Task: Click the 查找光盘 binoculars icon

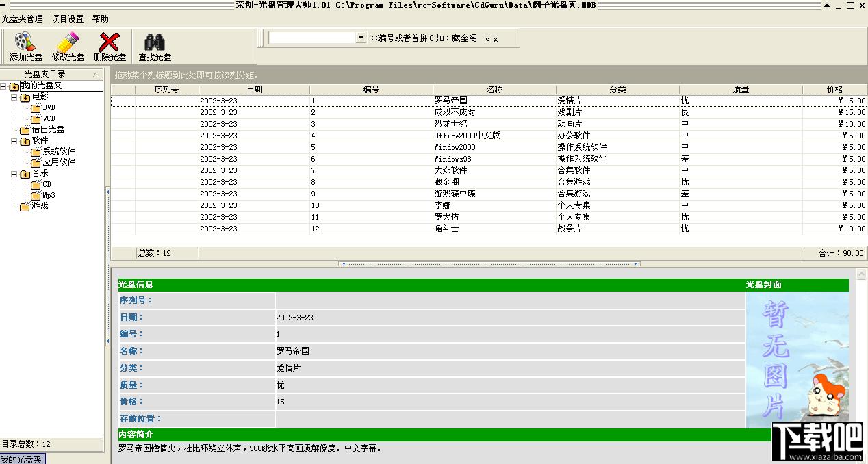Action: pos(154,42)
